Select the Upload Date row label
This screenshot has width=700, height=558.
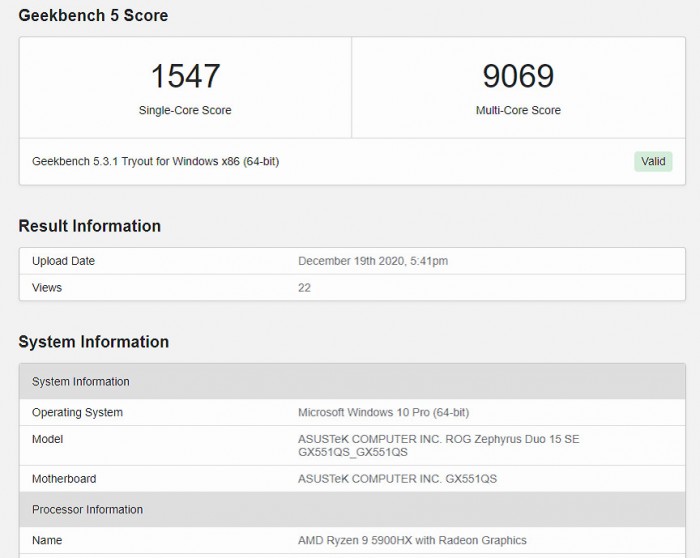point(63,261)
